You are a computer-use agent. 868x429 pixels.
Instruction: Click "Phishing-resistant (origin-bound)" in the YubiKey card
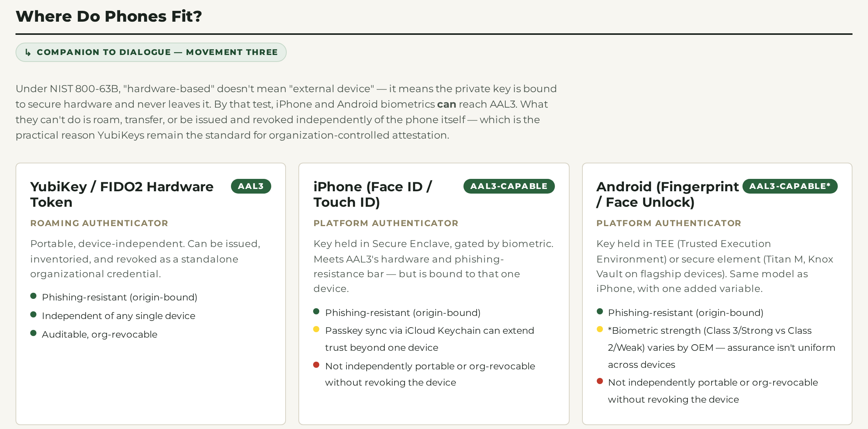120,297
